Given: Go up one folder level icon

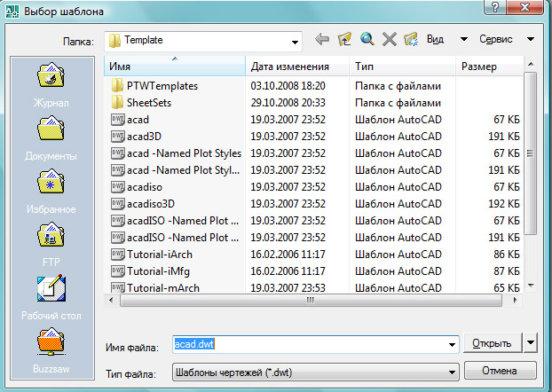Looking at the screenshot, I should [344, 39].
